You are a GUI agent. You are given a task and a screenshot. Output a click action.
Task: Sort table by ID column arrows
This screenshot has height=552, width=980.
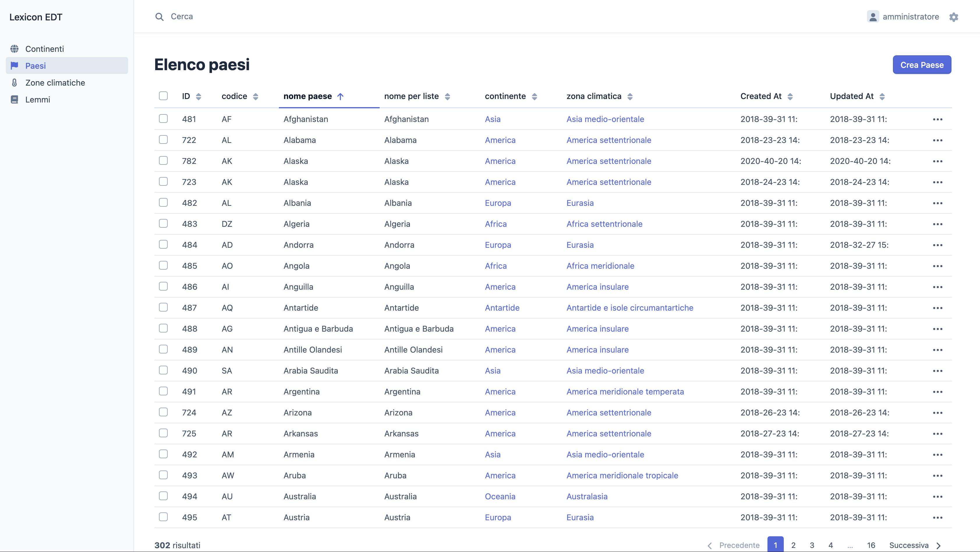point(199,97)
